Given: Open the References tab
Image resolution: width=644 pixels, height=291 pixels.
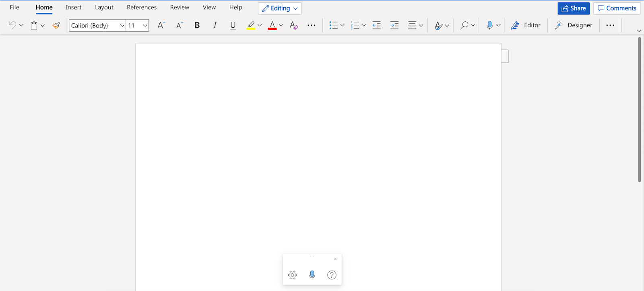Looking at the screenshot, I should [x=142, y=7].
